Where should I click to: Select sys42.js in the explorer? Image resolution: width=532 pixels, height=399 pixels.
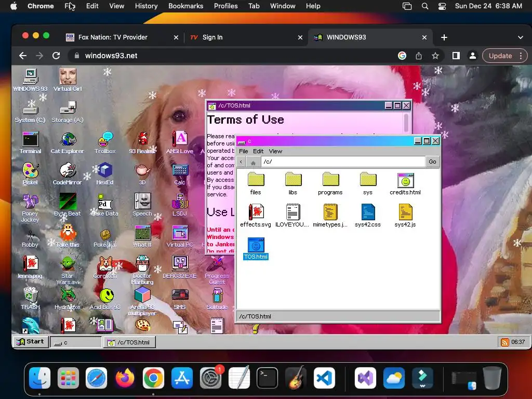[405, 216]
